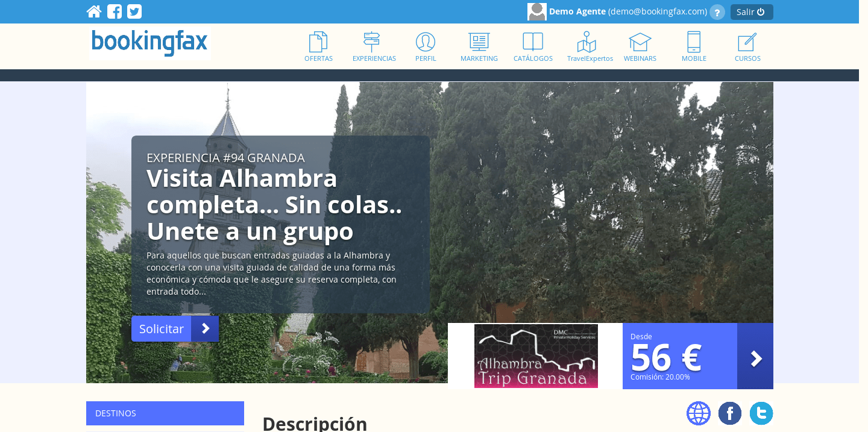The width and height of the screenshot is (868, 432).
Task: Click Experiencia #94 Granada label
Action: pyautogui.click(x=225, y=158)
